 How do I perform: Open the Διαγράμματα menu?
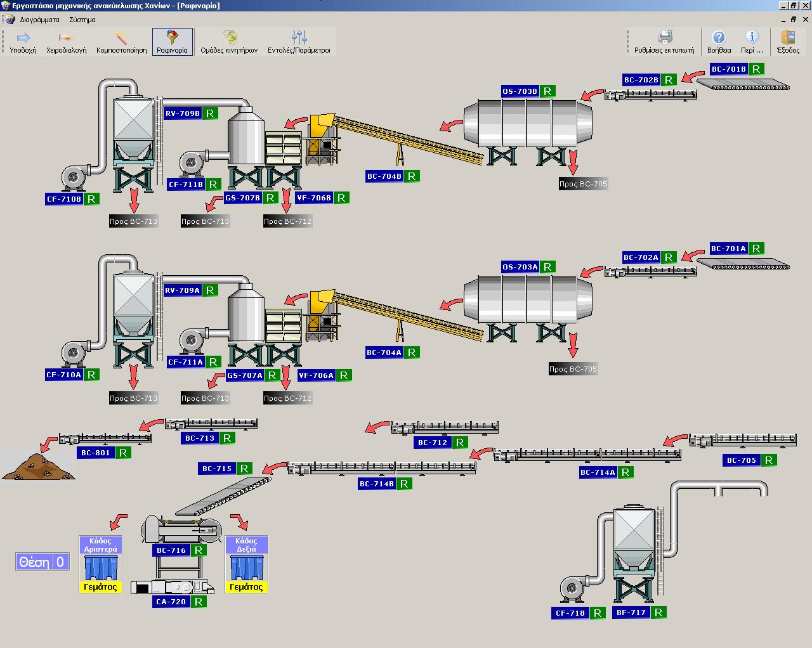pos(39,20)
